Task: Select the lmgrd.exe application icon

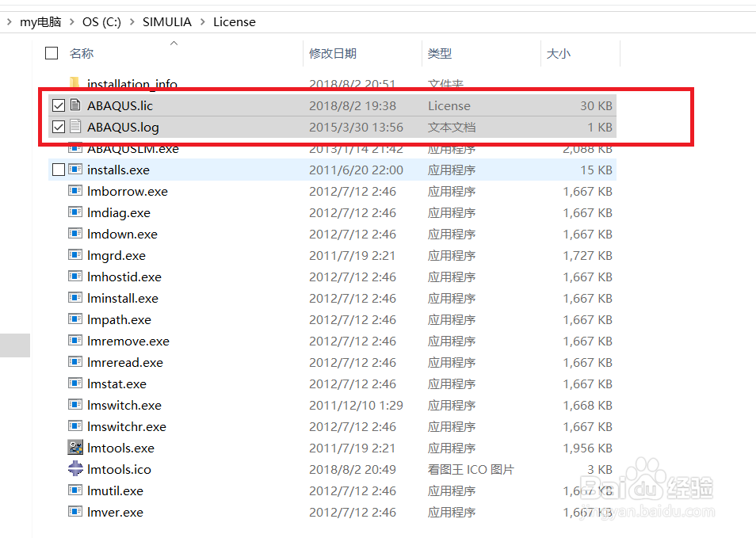Action: point(75,255)
